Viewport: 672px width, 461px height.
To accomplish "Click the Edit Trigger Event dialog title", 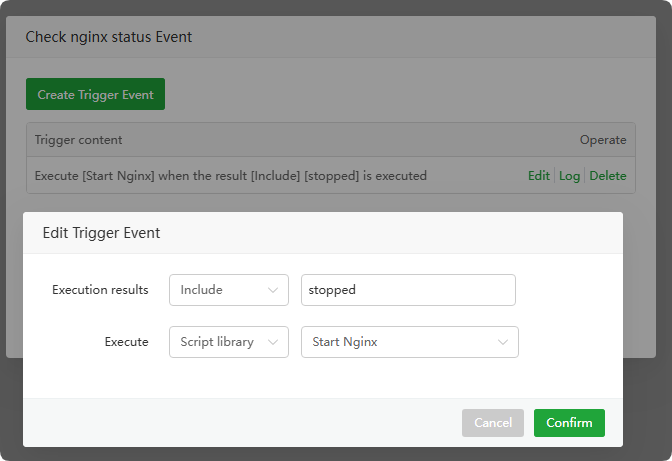I will 101,233.
